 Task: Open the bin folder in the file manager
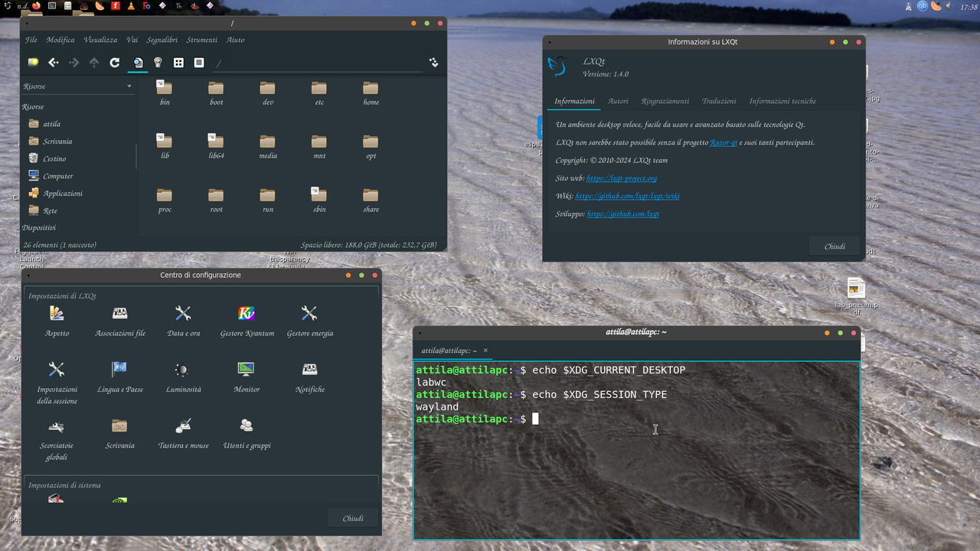165,93
